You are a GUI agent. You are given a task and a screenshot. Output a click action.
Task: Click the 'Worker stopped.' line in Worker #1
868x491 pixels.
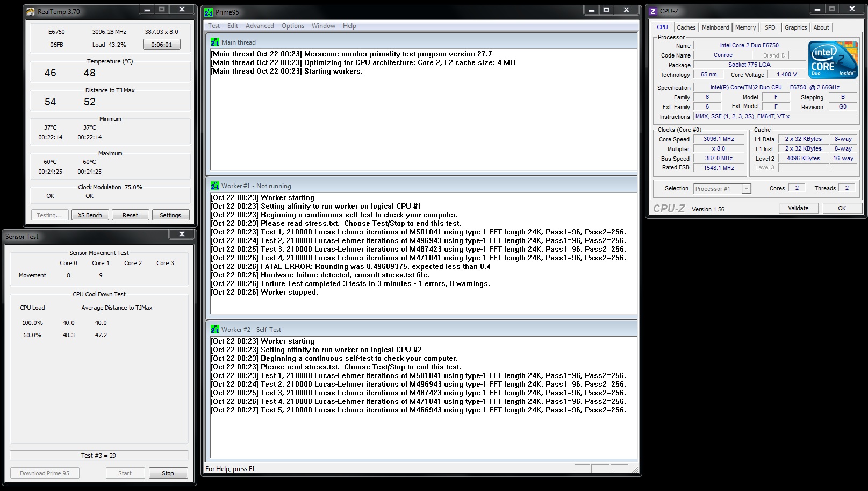[x=264, y=292]
